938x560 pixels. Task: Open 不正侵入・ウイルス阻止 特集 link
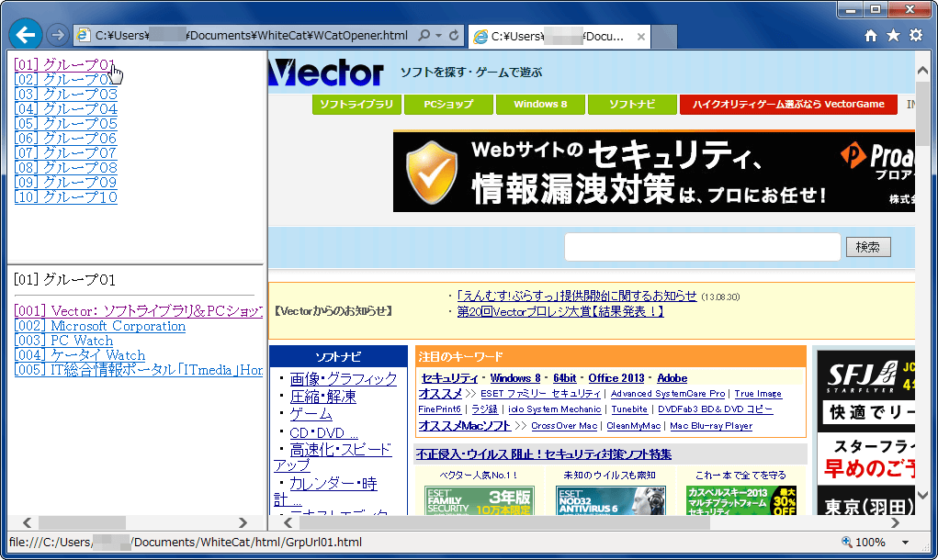(x=544, y=454)
